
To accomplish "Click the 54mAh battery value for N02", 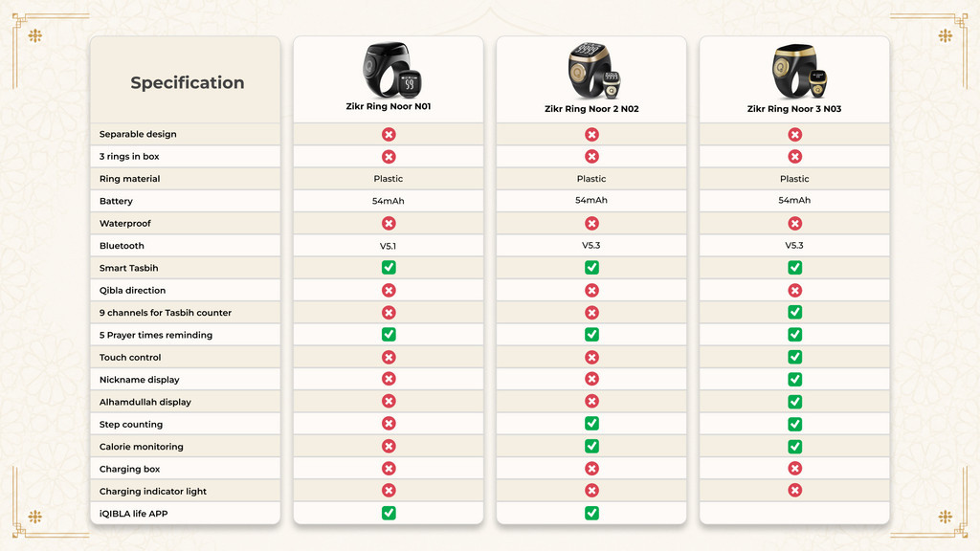I will click(591, 201).
